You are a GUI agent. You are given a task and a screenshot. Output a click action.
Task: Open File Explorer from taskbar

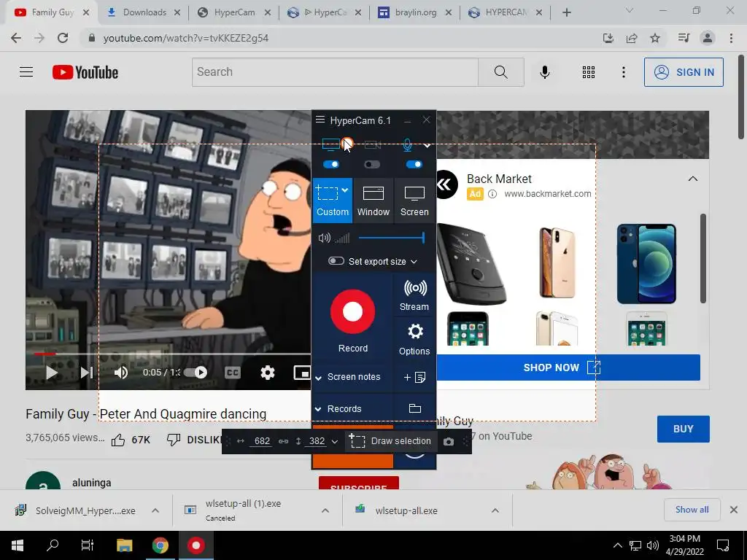124,545
